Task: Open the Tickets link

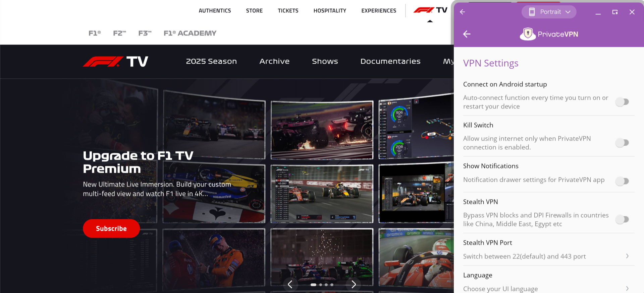Action: [288, 11]
